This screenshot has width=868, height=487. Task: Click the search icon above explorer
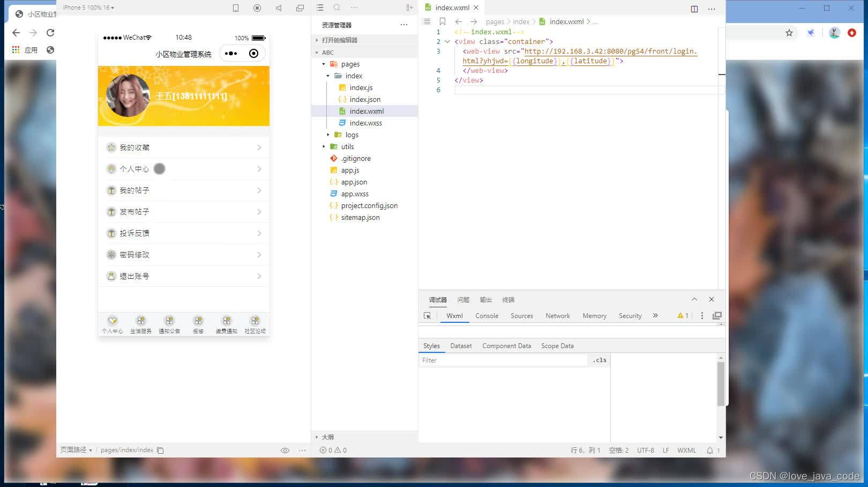(x=337, y=8)
